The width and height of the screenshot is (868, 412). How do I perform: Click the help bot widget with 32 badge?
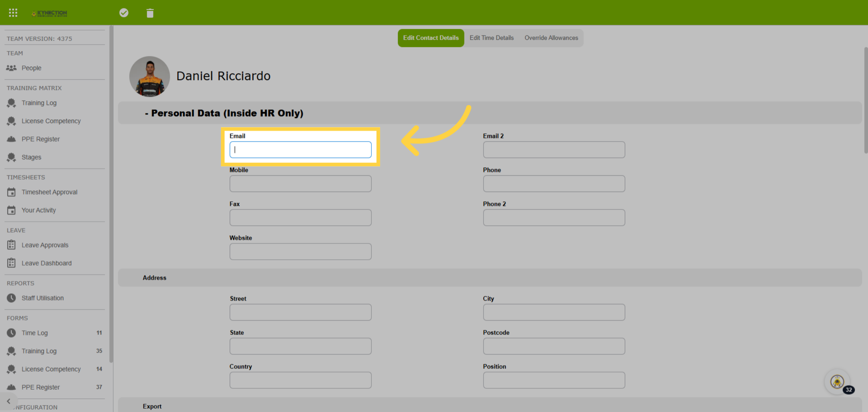pos(838,382)
